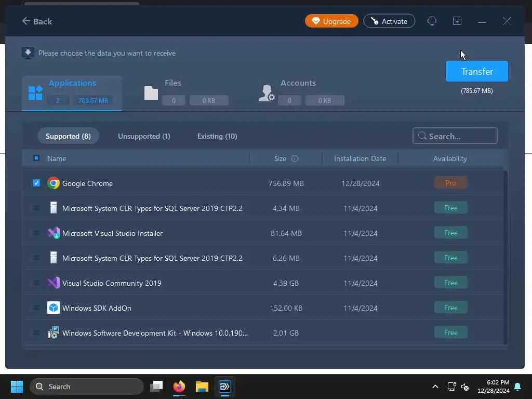Viewport: 532px width, 399px height.
Task: Click the orange Upgrade button
Action: tap(331, 21)
